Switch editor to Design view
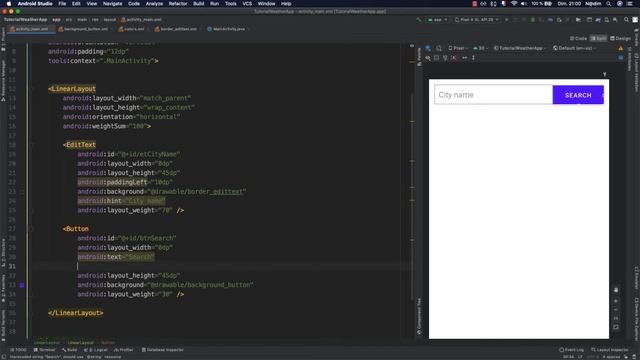The height and width of the screenshot is (360, 640). point(620,38)
